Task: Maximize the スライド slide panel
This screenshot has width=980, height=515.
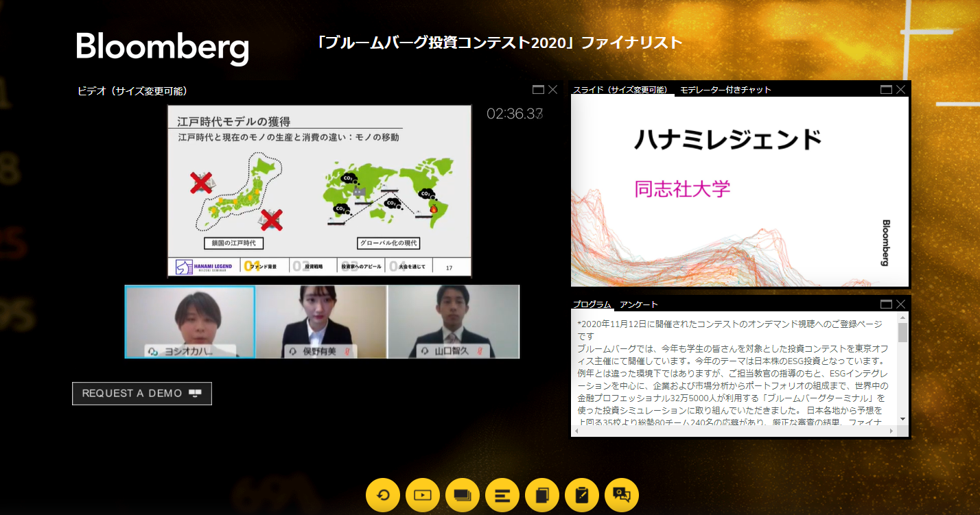Action: tap(887, 89)
